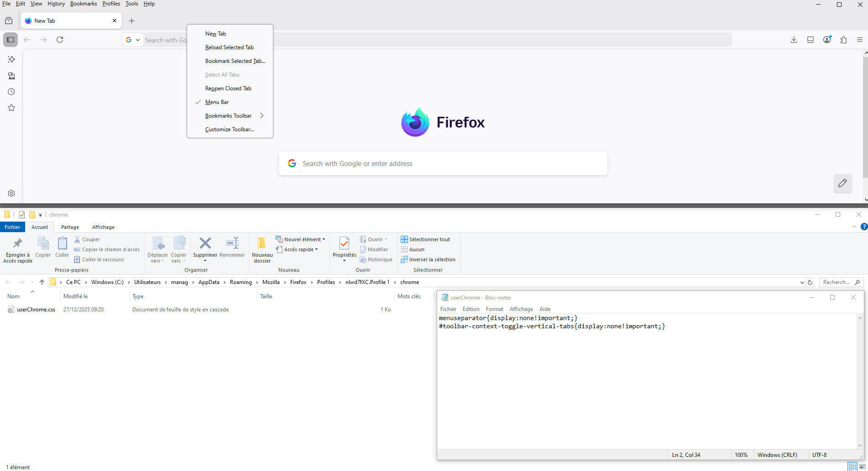The height and width of the screenshot is (471, 868).
Task: Switch Explorer to details view toggle
Action: pos(852,467)
